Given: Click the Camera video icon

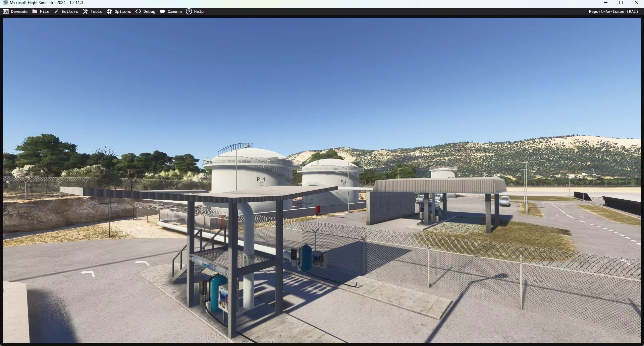Looking at the screenshot, I should (x=162, y=11).
